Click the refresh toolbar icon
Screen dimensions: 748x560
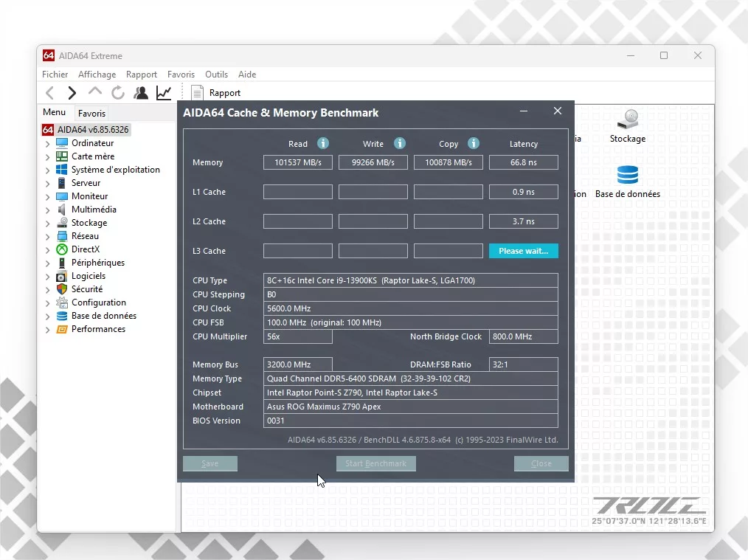click(118, 93)
